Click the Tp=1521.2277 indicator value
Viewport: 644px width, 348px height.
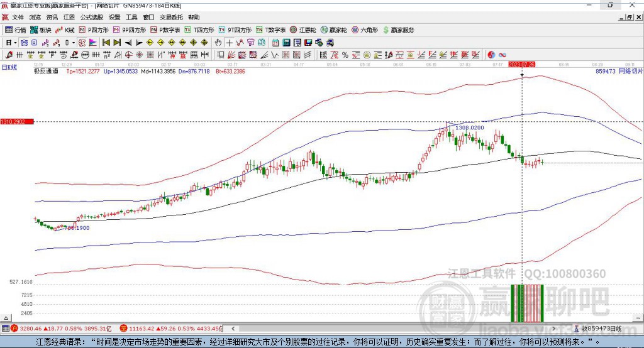[83, 71]
